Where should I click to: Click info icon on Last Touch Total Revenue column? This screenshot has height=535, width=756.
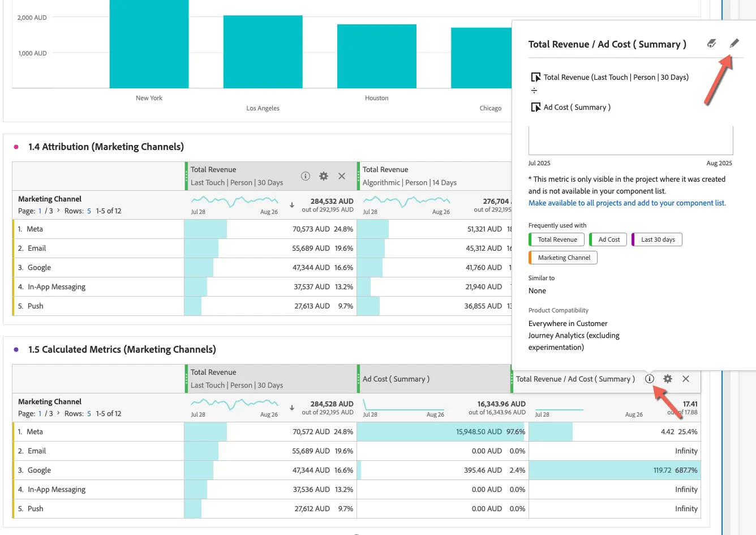point(306,176)
